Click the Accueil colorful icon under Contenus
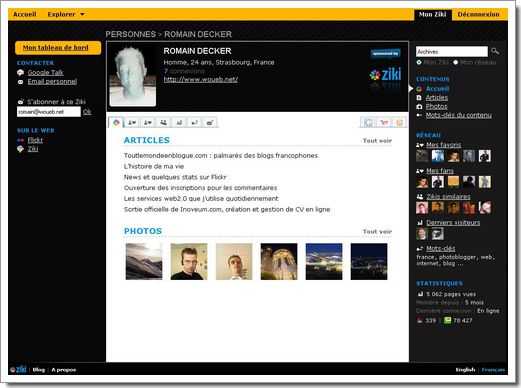The width and height of the screenshot is (521, 388). (419, 89)
